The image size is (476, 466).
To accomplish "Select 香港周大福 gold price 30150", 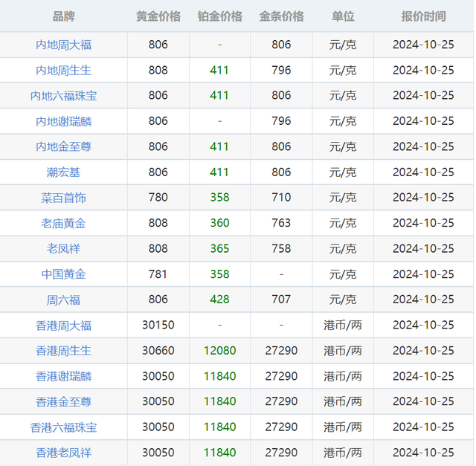I will tap(158, 326).
